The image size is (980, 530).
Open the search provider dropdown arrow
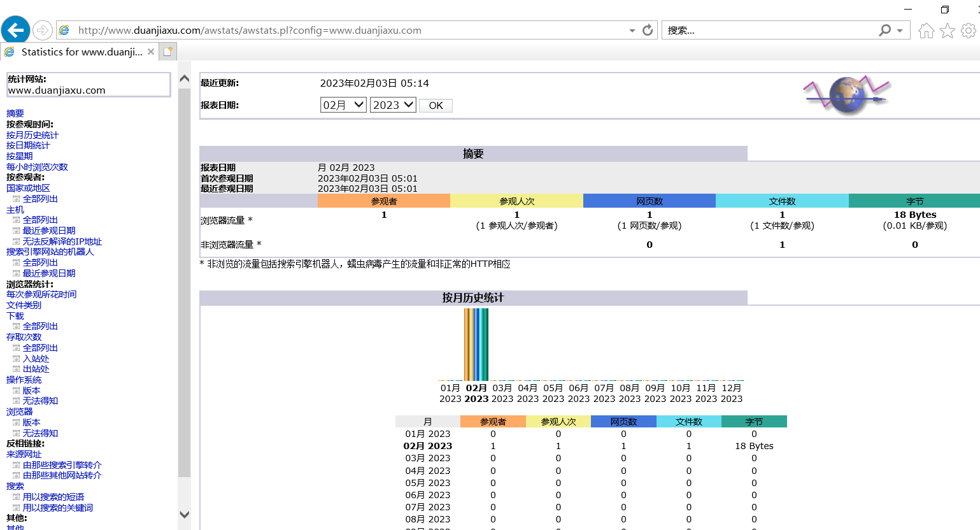[x=900, y=31]
